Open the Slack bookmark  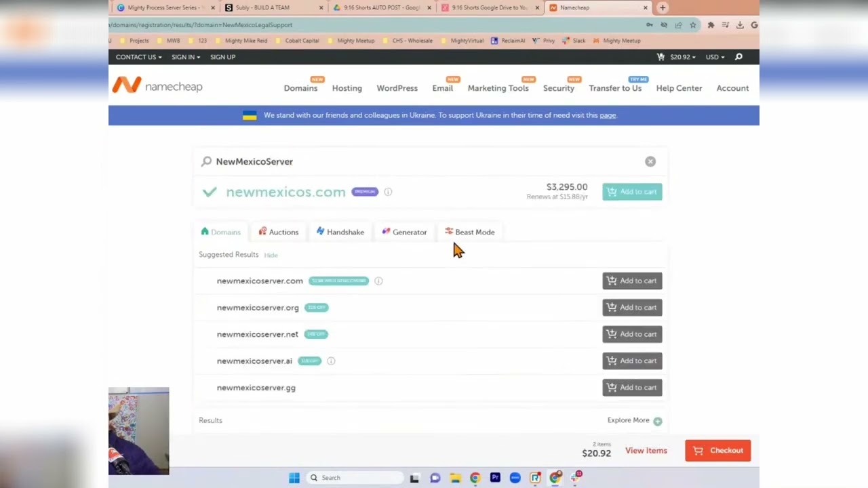point(573,41)
